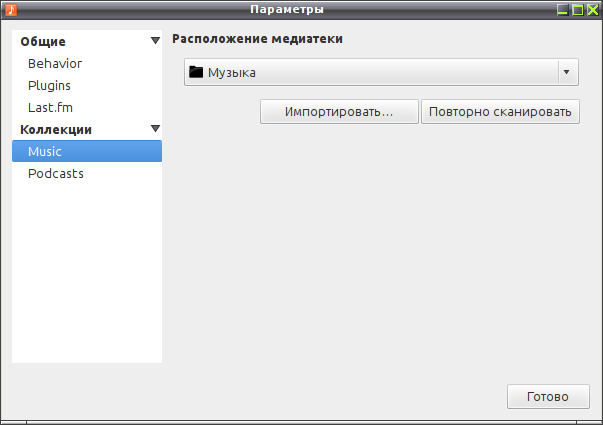Click the Параметры window title text
Image resolution: width=603 pixels, height=425 pixels.
287,9
